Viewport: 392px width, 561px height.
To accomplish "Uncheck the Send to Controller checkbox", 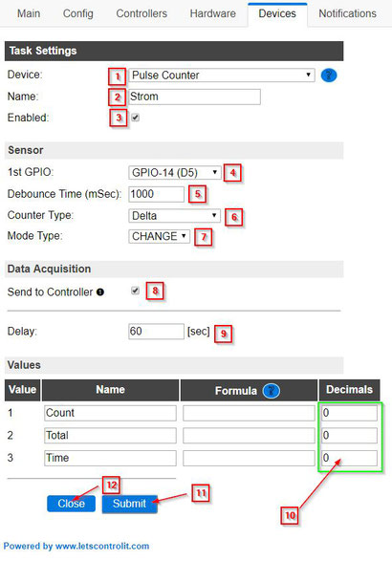I will point(135,291).
